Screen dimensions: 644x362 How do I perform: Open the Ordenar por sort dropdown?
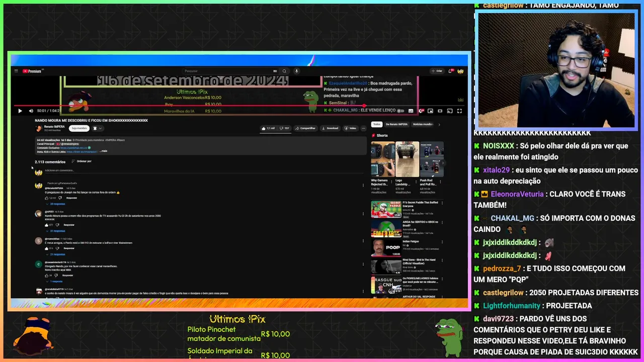[x=82, y=161]
